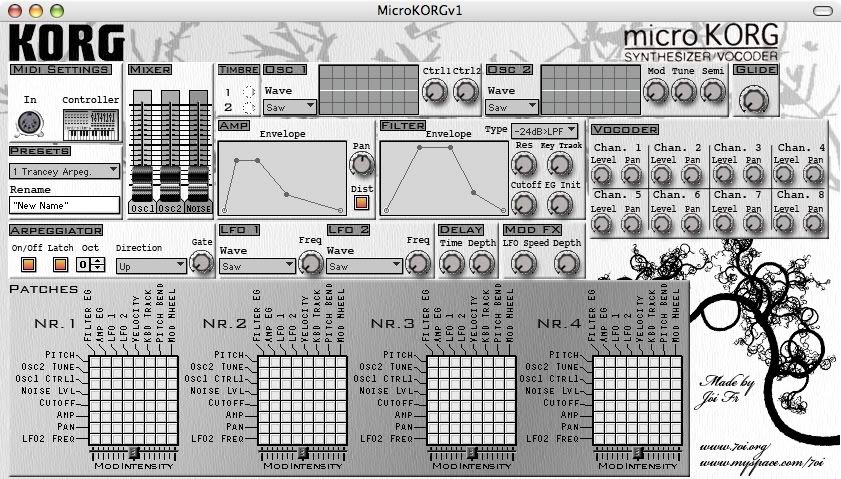Click the Delay Depth knob
The width and height of the screenshot is (841, 479).
click(x=482, y=263)
